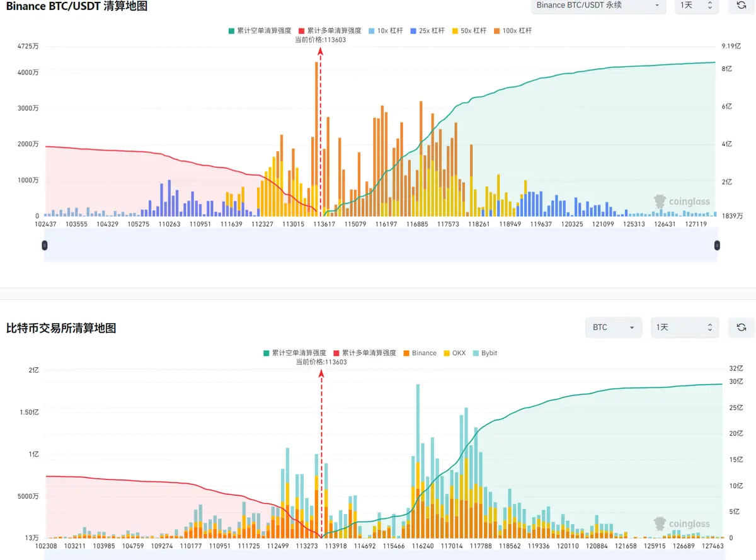The height and width of the screenshot is (560, 756).
Task: Click x-axis label 113617 in top chart
Action: click(x=324, y=224)
